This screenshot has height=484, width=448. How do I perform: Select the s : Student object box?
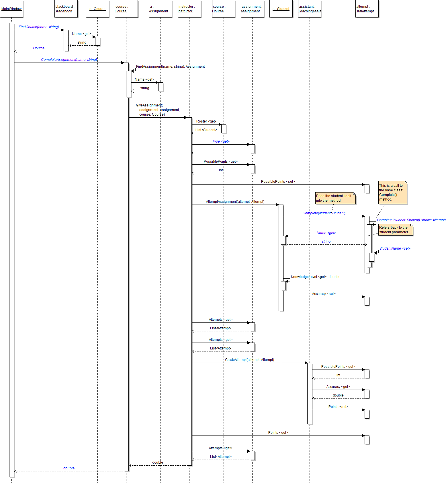point(281,9)
